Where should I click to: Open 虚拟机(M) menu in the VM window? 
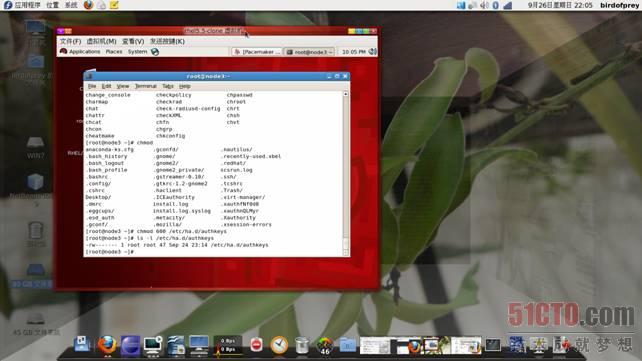[x=101, y=41]
